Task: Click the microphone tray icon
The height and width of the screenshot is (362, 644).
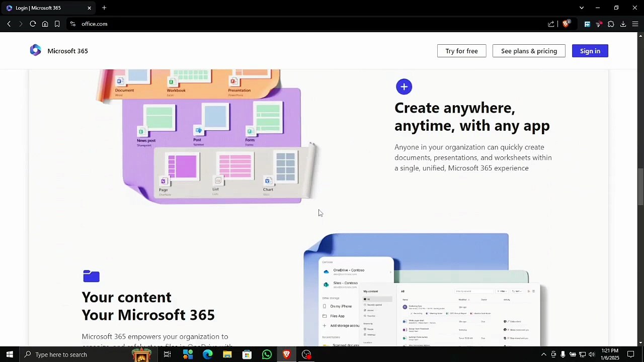Action: coord(562,354)
